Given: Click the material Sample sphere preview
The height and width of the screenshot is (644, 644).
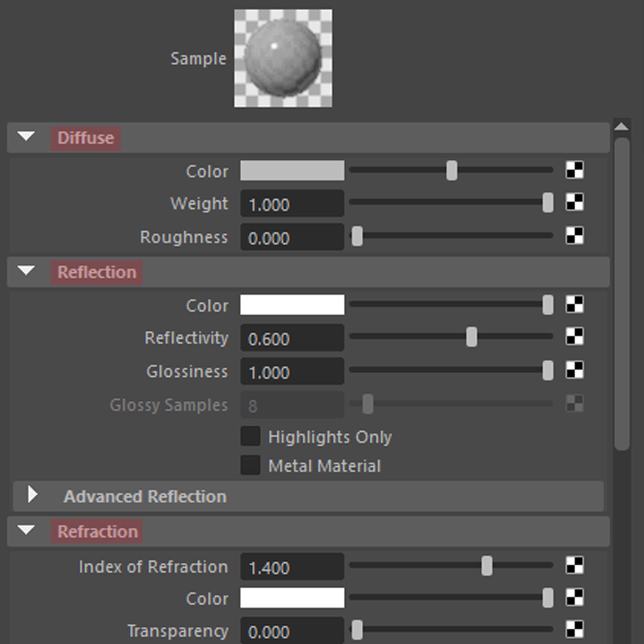Looking at the screenshot, I should (x=283, y=58).
